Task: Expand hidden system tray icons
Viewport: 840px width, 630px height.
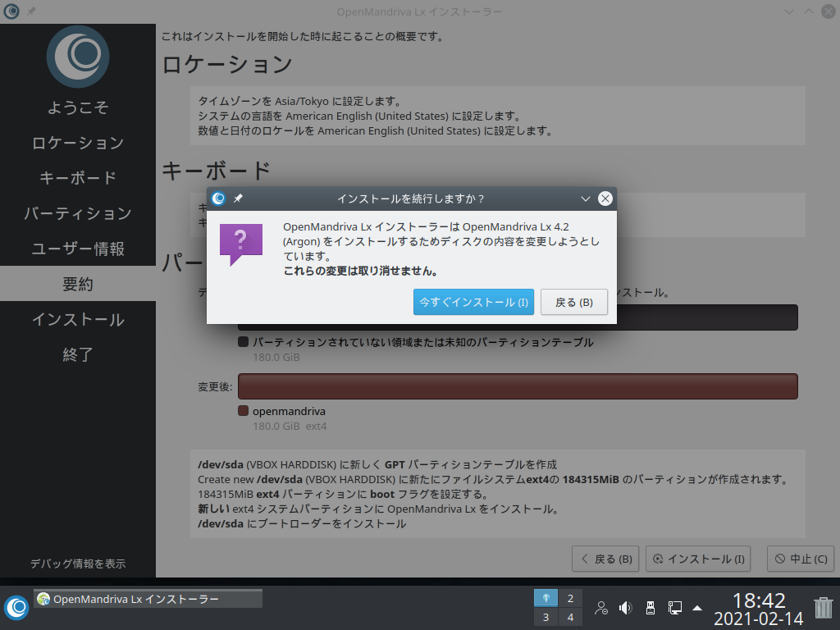Action: click(x=697, y=608)
